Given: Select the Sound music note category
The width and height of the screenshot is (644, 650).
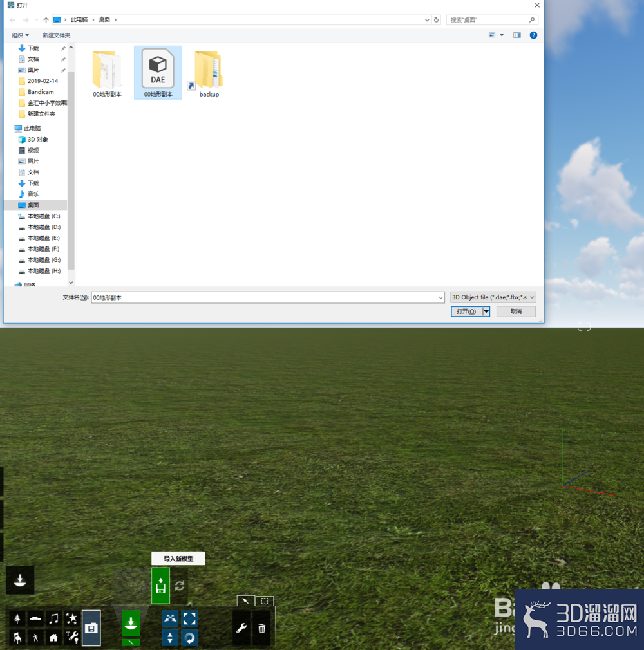Looking at the screenshot, I should tap(53, 618).
